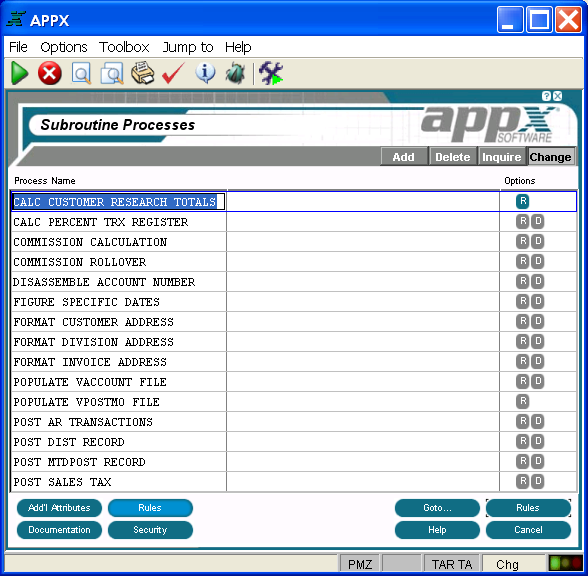Click the R option for COMMISSION CALCULATION

coord(522,241)
